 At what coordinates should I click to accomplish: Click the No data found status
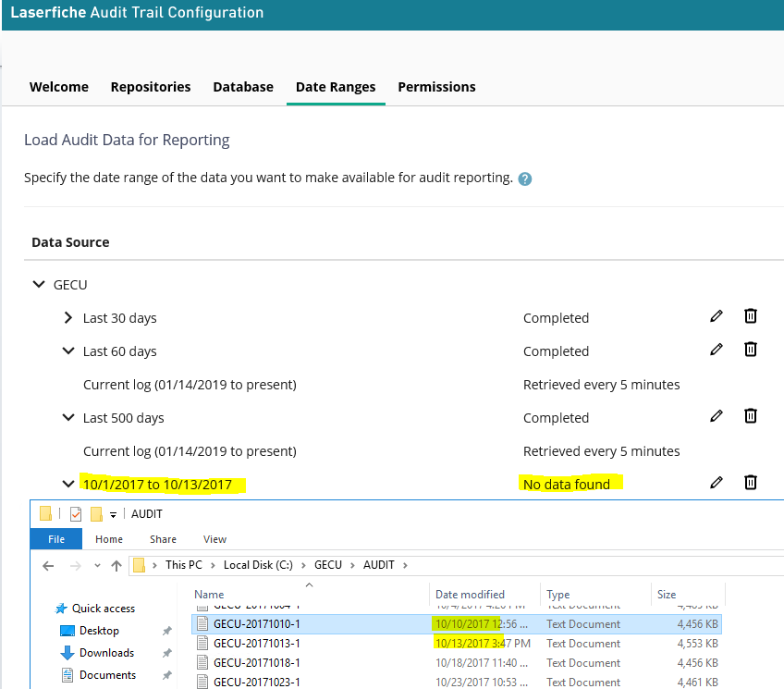[x=567, y=485]
